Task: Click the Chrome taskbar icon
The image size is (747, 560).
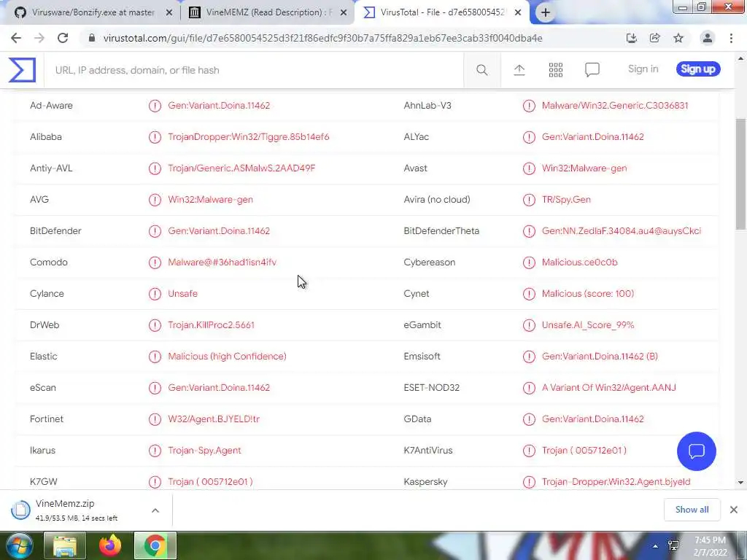Action: pos(155,545)
